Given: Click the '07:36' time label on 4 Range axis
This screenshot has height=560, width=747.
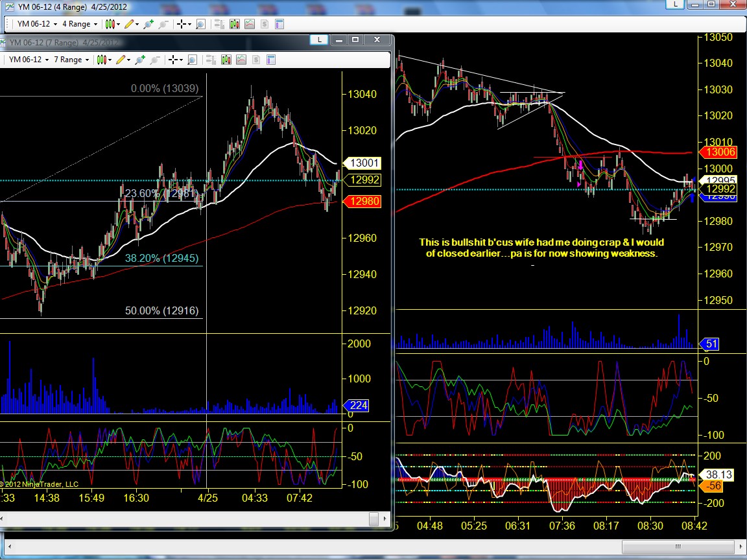Looking at the screenshot, I should pyautogui.click(x=562, y=526).
